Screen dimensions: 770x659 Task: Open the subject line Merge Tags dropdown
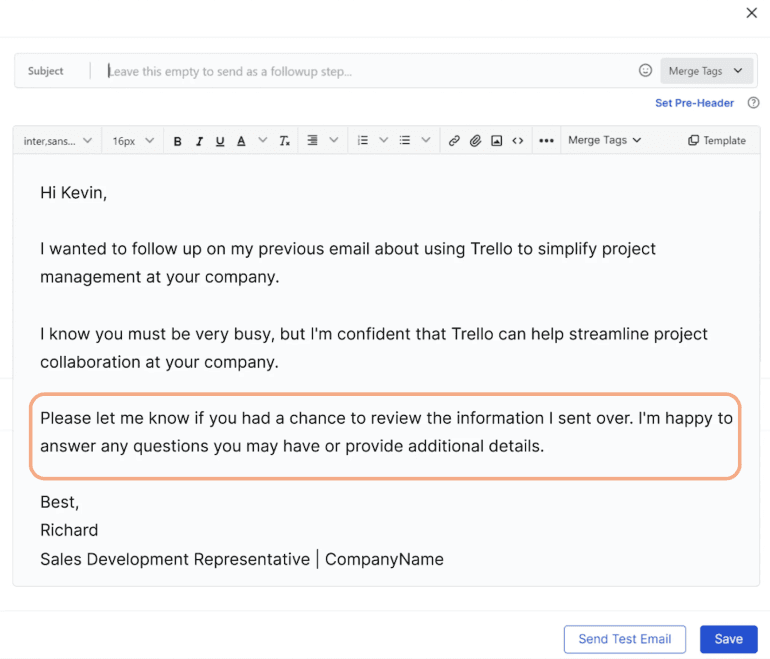tap(706, 71)
